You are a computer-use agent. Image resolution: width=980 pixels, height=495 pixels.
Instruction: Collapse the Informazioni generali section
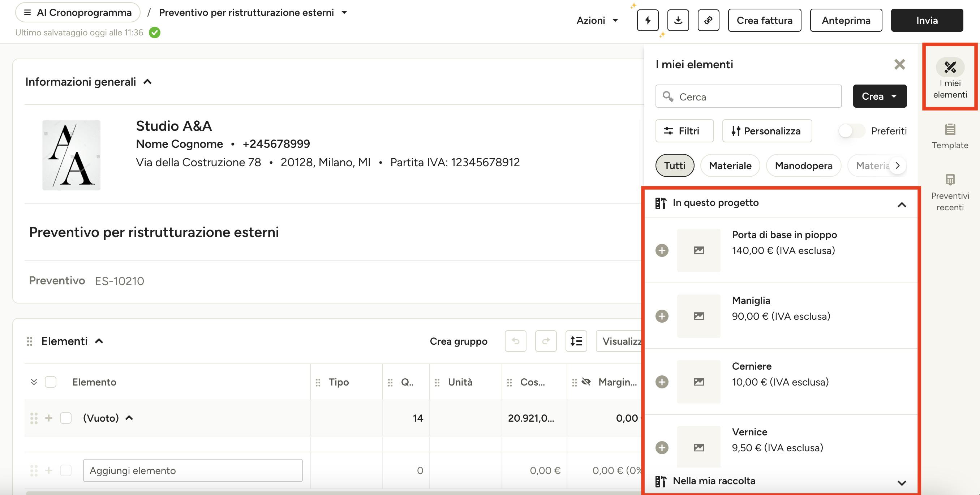(147, 82)
